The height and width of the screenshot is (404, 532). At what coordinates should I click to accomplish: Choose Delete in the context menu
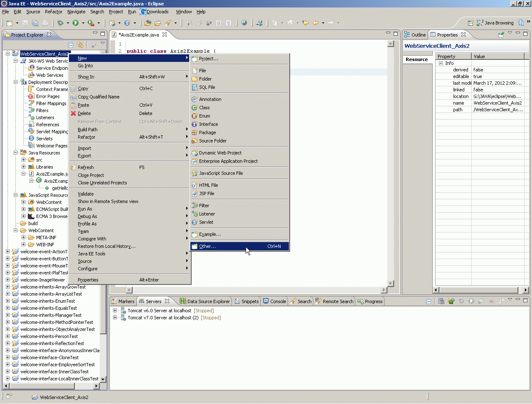pyautogui.click(x=130, y=113)
